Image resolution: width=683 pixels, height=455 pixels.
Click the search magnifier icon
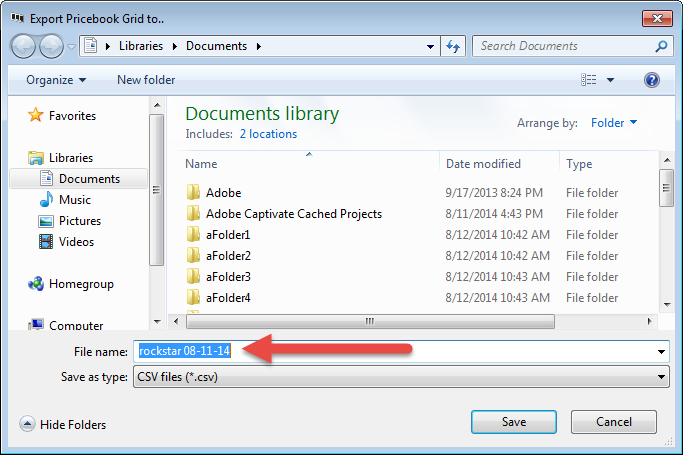[661, 46]
